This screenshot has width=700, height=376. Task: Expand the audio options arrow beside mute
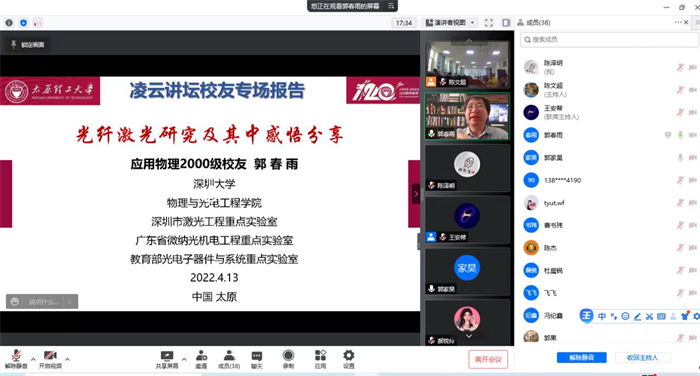tap(33, 359)
